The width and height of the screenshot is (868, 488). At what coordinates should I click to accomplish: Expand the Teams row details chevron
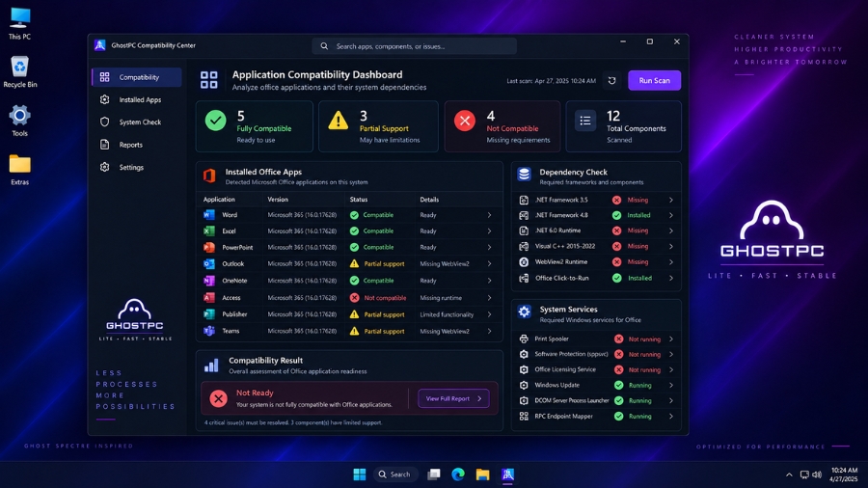(489, 331)
